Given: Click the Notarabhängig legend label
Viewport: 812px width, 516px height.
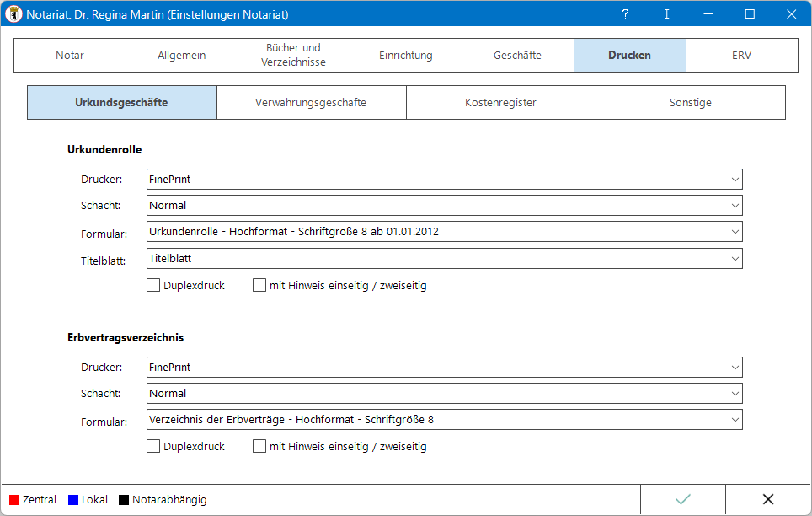Looking at the screenshot, I should coord(169,500).
